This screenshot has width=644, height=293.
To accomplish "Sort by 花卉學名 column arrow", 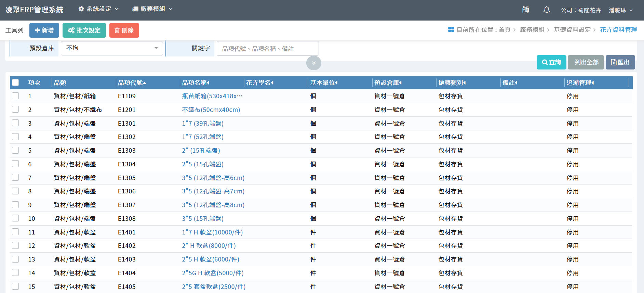I will coord(272,83).
